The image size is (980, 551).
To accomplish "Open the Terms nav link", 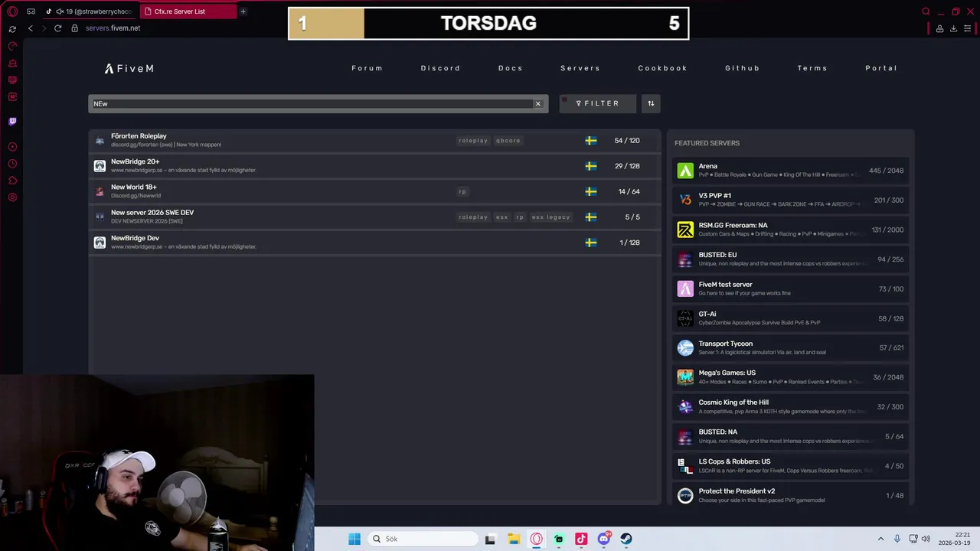I will coord(812,68).
